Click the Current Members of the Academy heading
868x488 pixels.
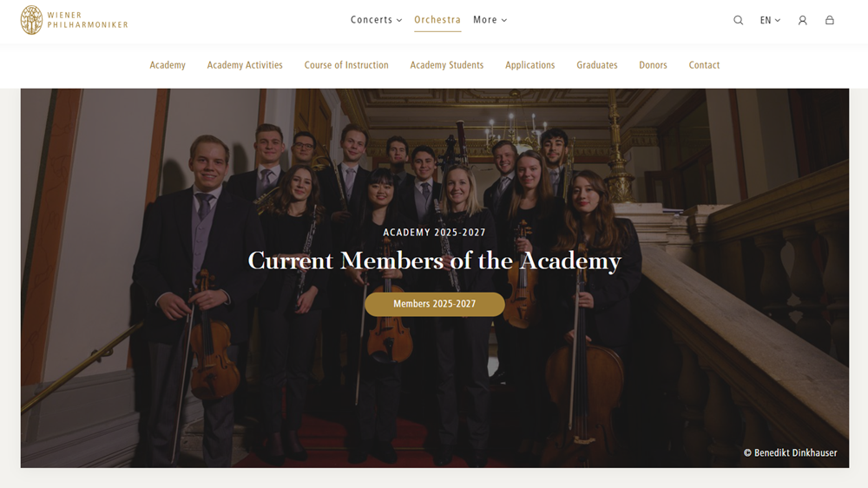(x=435, y=260)
